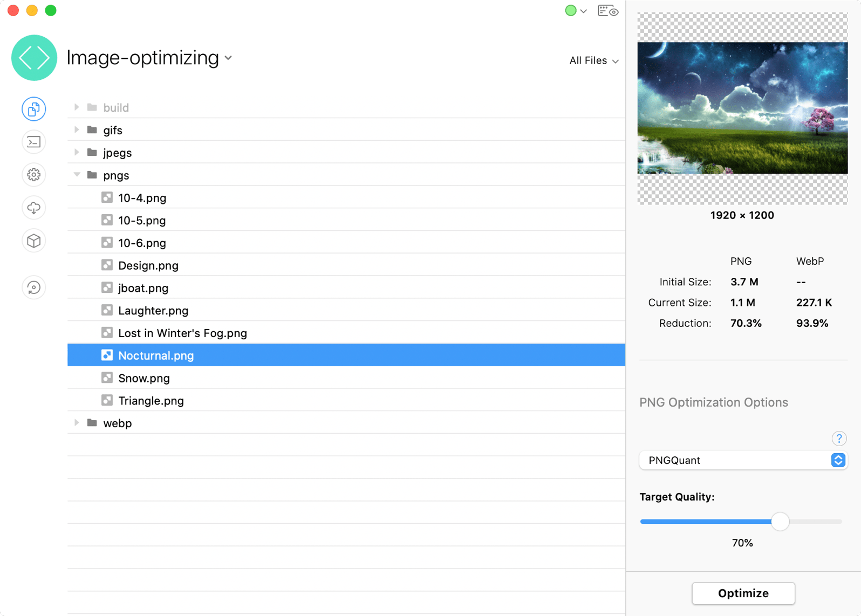861x616 pixels.
Task: Open the Files tab in the sidebar
Action: (x=33, y=109)
